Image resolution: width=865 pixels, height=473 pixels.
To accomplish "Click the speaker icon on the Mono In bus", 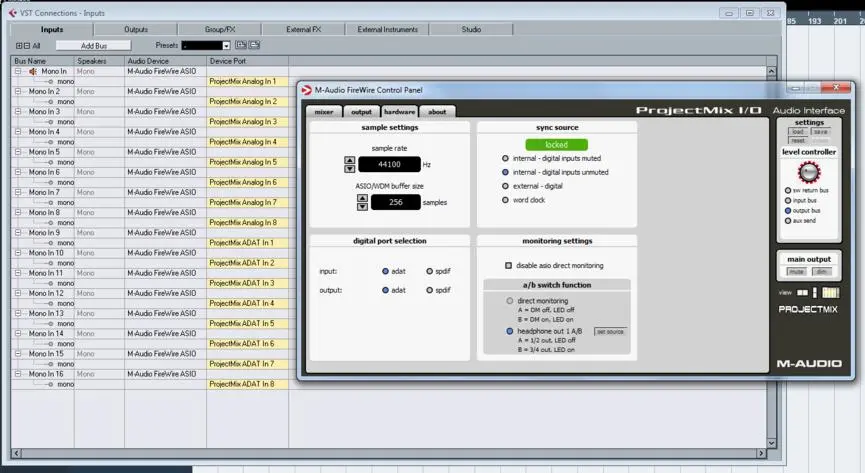I will [x=33, y=72].
